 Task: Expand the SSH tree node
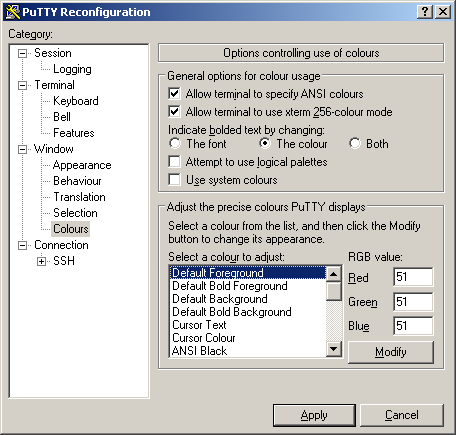[41, 261]
